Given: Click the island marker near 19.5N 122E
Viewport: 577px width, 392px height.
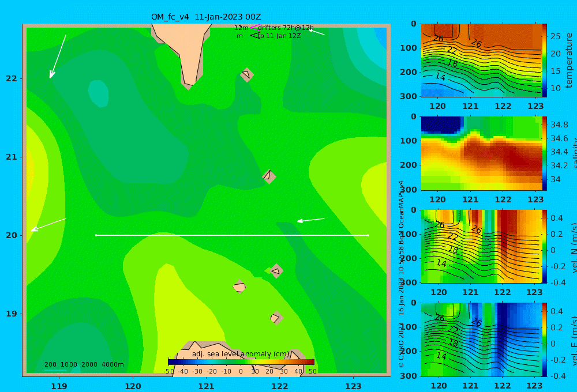Looking at the screenshot, I should [276, 271].
